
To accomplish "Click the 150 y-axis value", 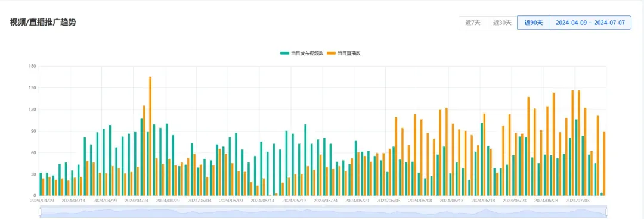I will click(x=32, y=87).
